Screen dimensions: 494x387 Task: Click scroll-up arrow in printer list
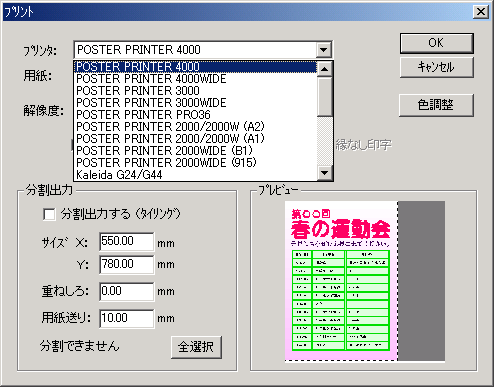click(324, 69)
